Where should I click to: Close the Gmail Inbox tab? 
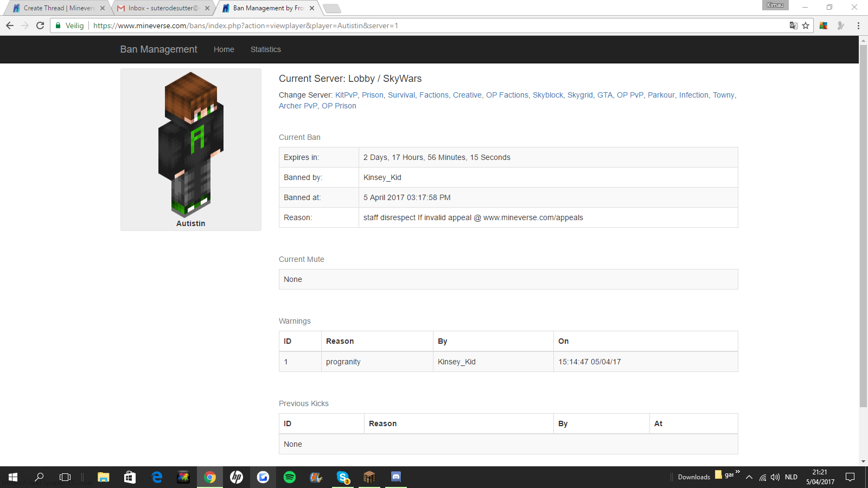click(x=207, y=8)
